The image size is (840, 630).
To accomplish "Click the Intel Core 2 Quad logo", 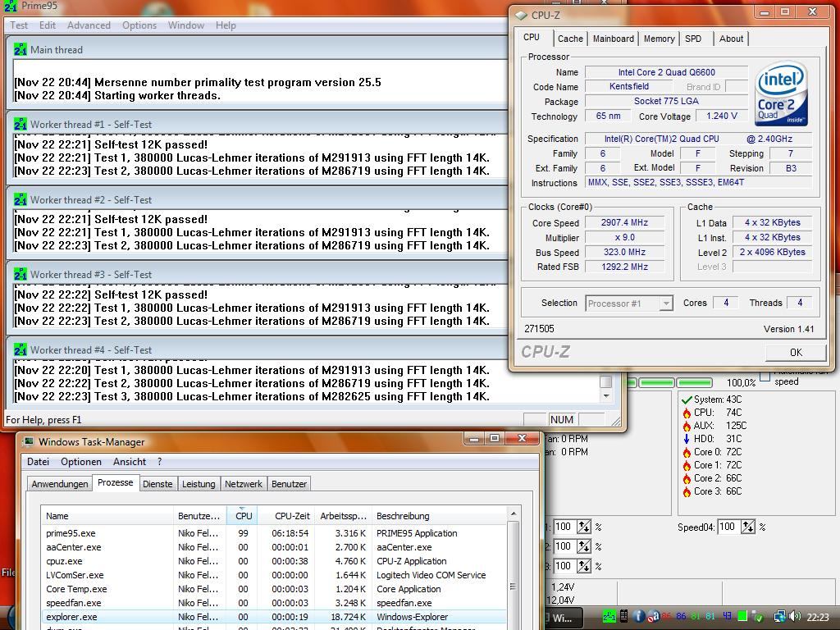I will (x=781, y=94).
